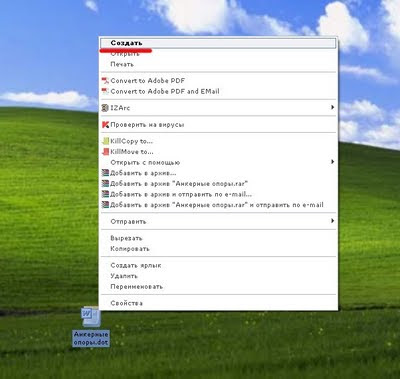Choose Convert to Adobe PDF
This screenshot has height=379, width=400.
click(x=218, y=81)
